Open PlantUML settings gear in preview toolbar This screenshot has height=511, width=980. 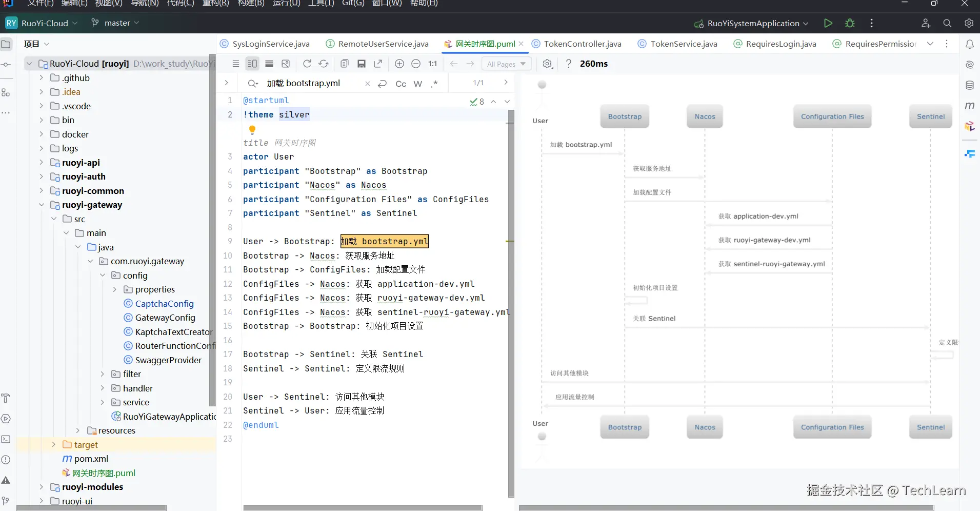[547, 64]
